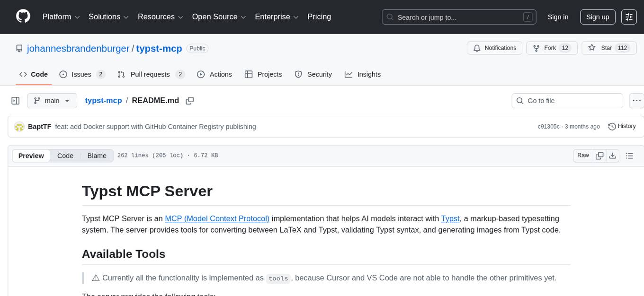Open the appearance settings icon
This screenshot has width=644, height=296.
point(629,17)
